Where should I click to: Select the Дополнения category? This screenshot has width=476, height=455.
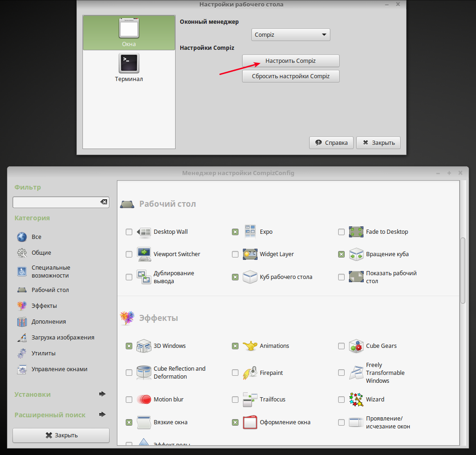pyautogui.click(x=41, y=321)
